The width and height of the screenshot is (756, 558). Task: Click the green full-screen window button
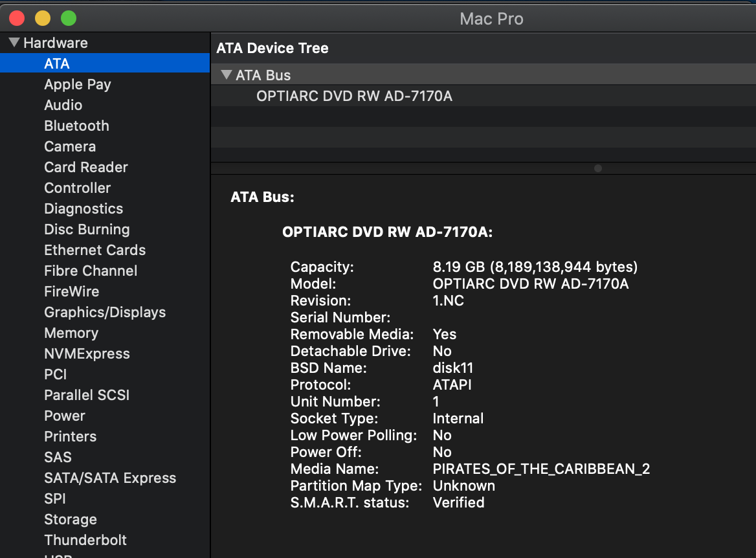tap(68, 18)
